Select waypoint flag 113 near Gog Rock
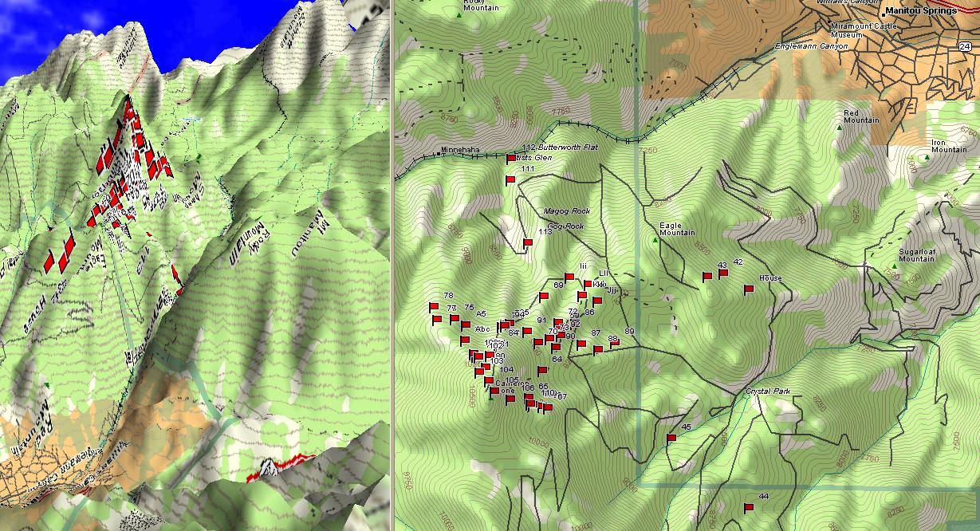This screenshot has height=531, width=980. pyautogui.click(x=527, y=243)
